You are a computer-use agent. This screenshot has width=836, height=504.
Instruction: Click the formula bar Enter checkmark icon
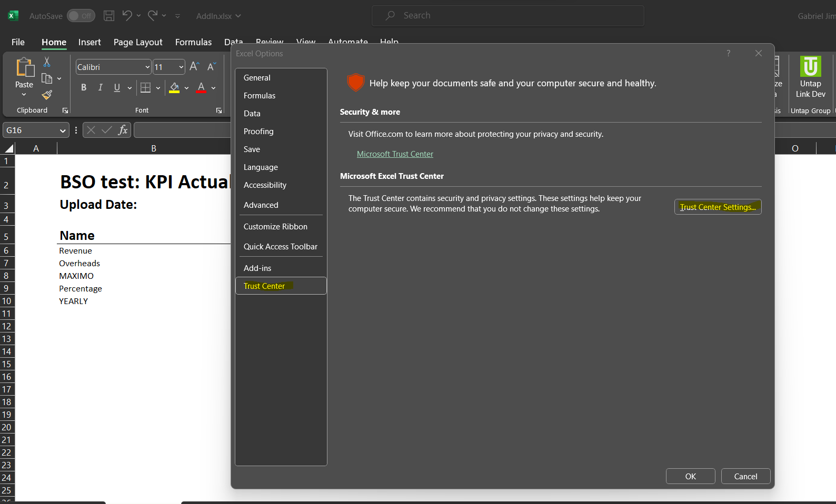click(107, 130)
